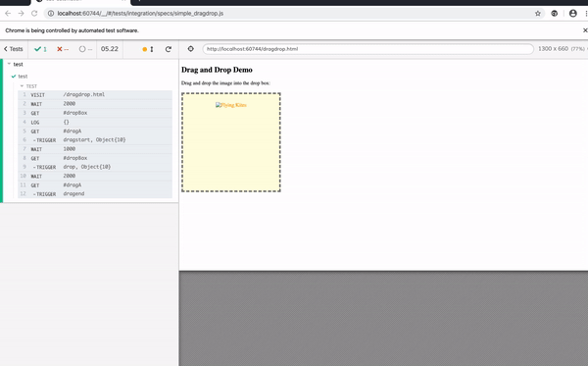The image size is (588, 366).
Task: Click the 05.22 test duration
Action: pos(110,49)
